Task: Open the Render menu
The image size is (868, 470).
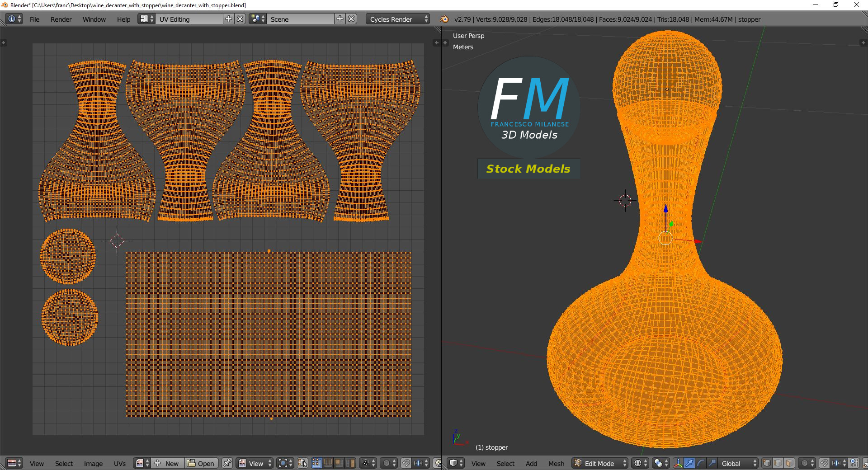Action: [x=61, y=19]
